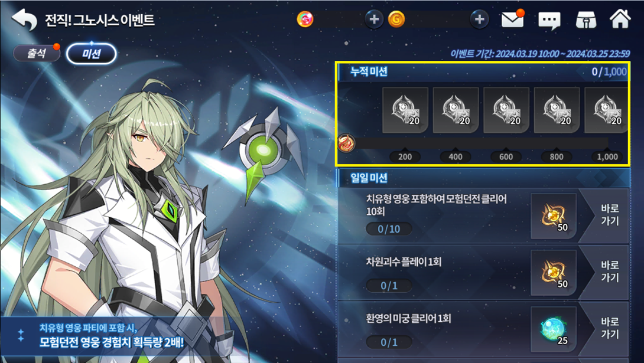Select the 1,000 point reward item
Image resolution: width=644 pixels, height=363 pixels.
pos(606,110)
